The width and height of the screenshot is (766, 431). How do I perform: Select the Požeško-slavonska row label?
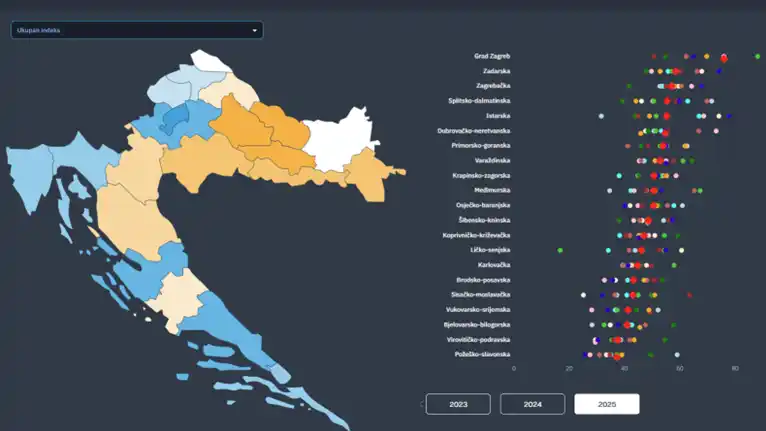(482, 354)
